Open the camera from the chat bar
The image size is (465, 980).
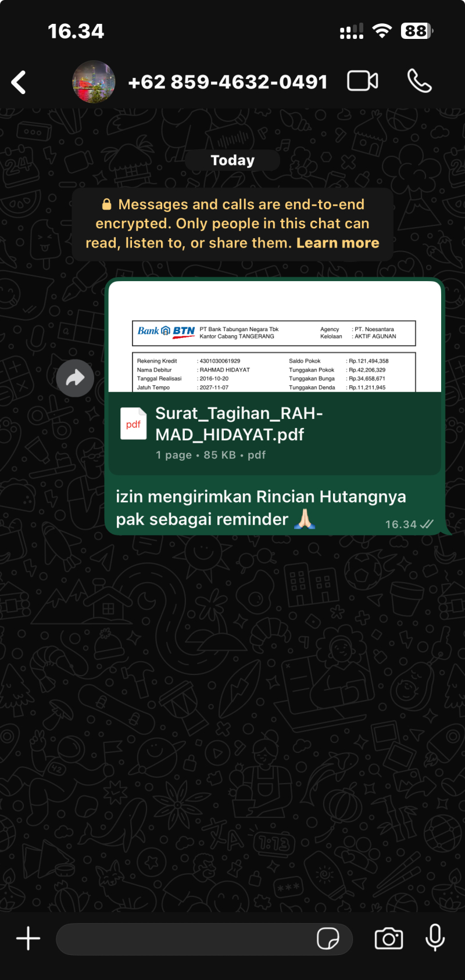[389, 938]
